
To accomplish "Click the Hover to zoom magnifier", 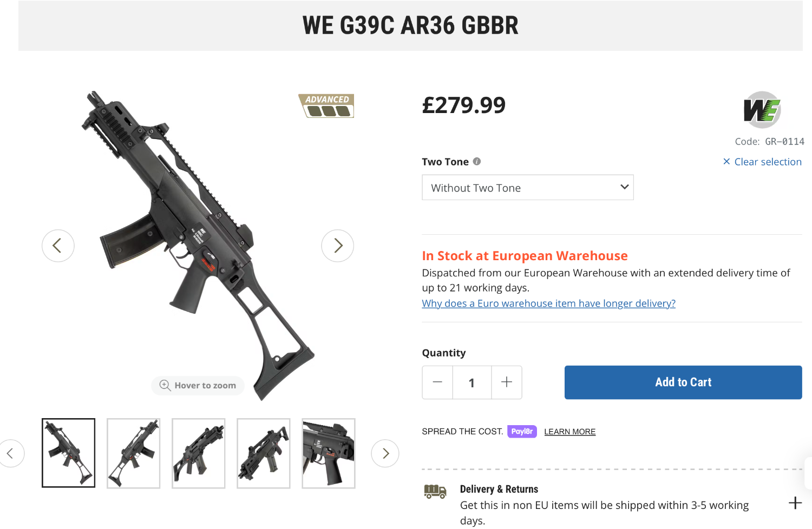I will [165, 385].
